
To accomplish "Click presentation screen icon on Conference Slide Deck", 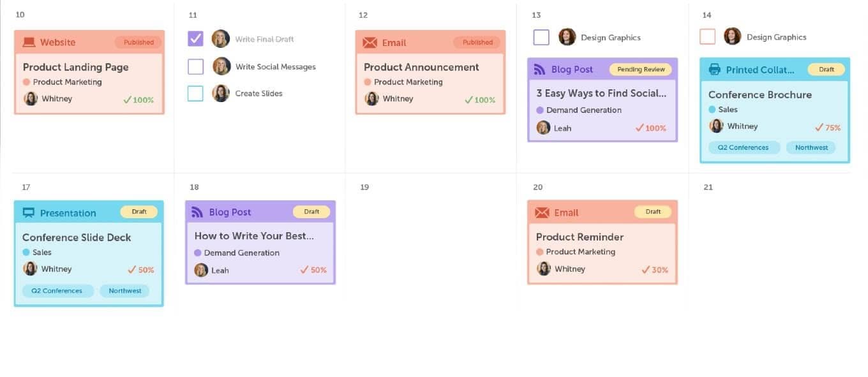I will coord(29,213).
